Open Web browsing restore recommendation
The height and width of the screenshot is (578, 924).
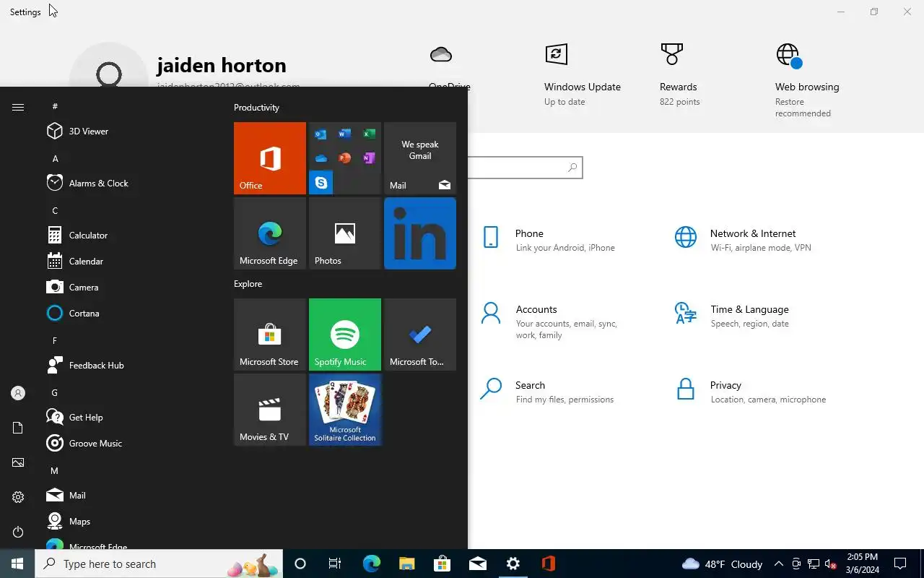pos(807,81)
